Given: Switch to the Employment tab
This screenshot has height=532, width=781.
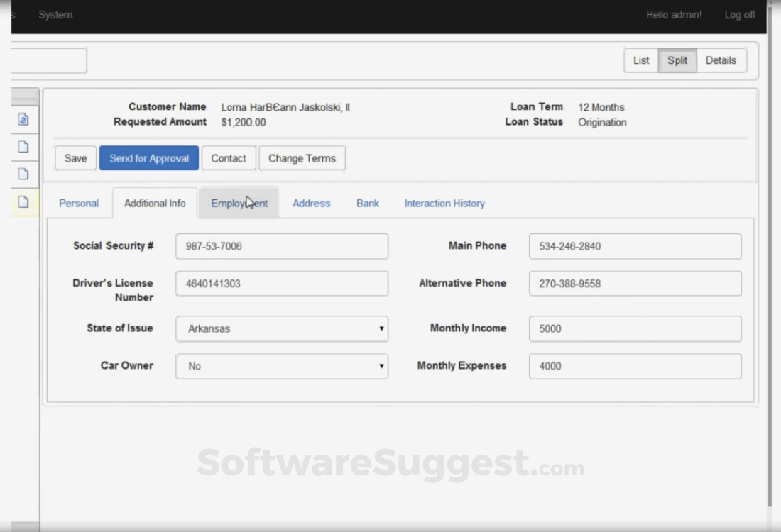Looking at the screenshot, I should 240,203.
